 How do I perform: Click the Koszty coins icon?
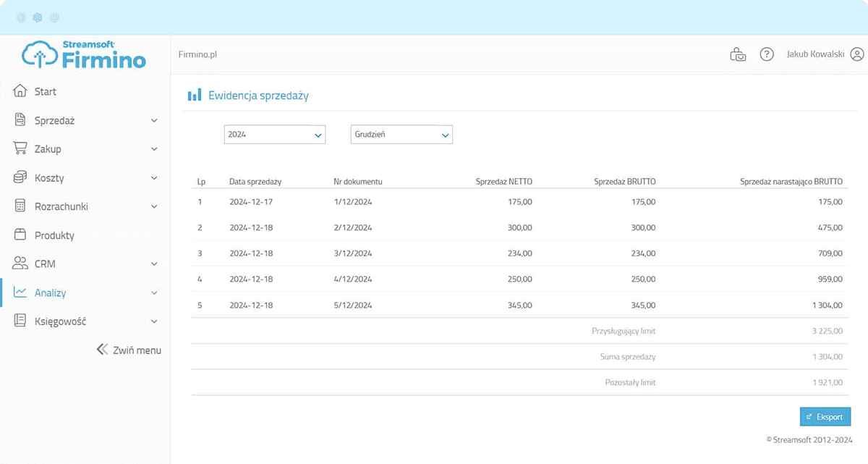point(20,177)
